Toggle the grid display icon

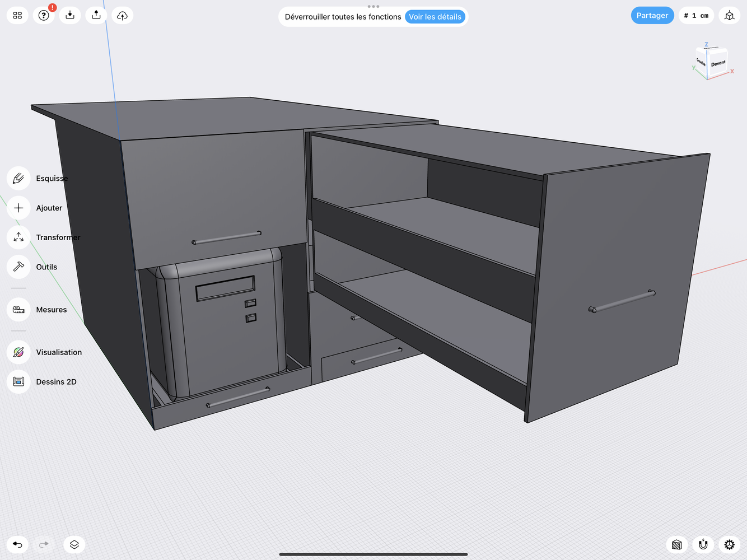tap(677, 544)
